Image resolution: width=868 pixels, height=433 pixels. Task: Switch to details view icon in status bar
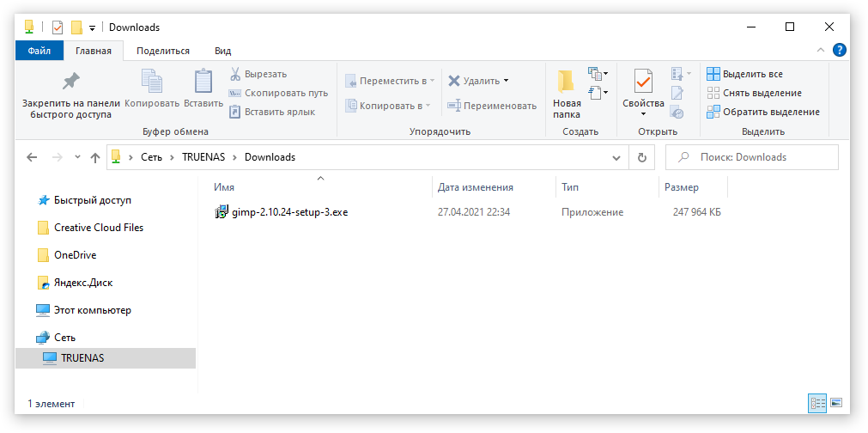click(817, 403)
